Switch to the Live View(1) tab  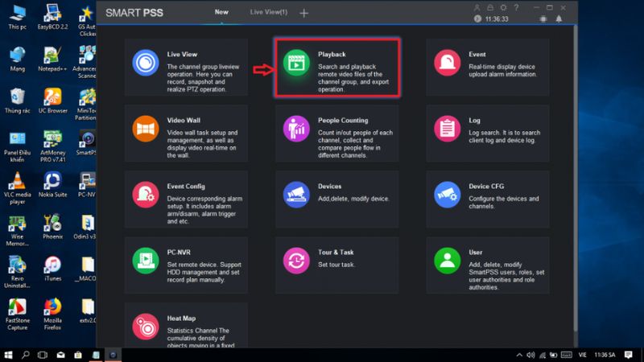(267, 13)
